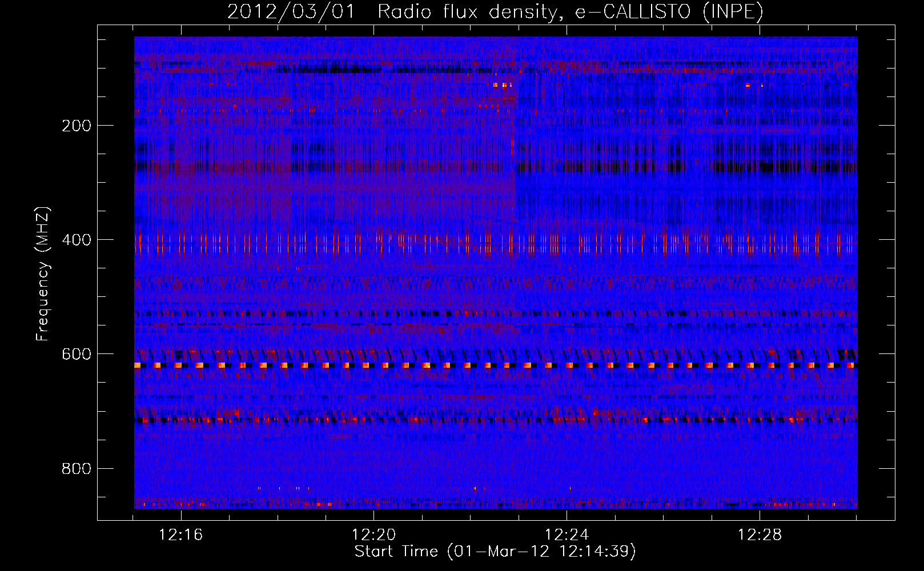The image size is (924, 571).
Task: Click the 12:24 time tick label
Action: (567, 535)
